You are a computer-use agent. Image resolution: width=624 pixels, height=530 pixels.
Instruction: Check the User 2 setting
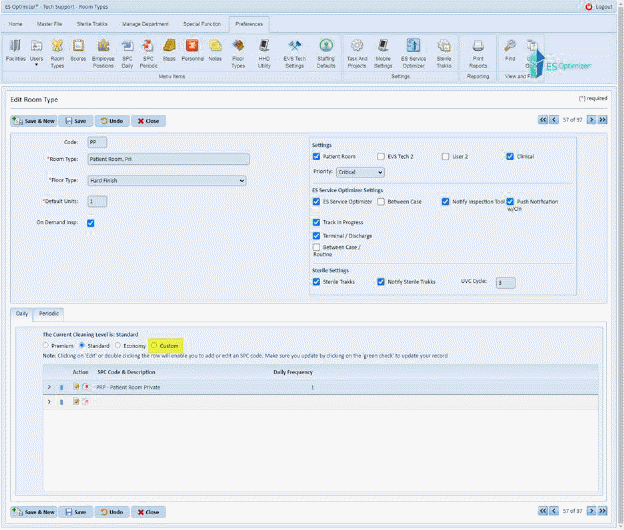(445, 156)
